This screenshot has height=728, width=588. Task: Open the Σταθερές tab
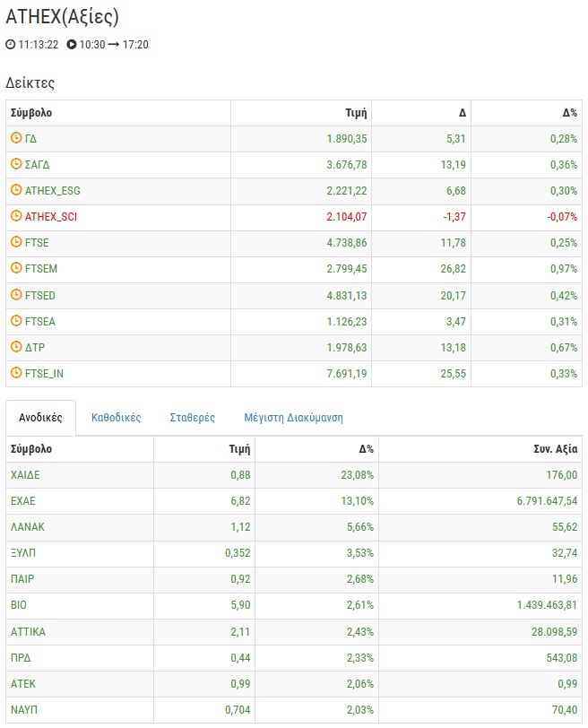point(192,418)
